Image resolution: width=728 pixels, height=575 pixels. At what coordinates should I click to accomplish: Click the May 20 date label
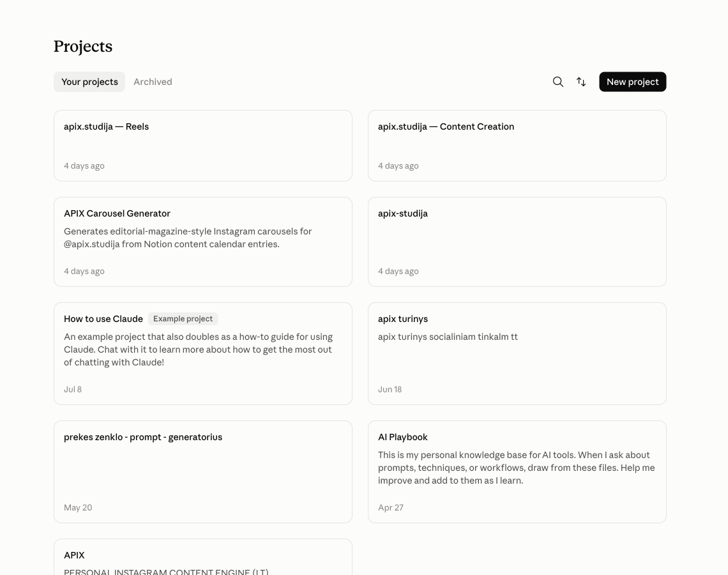78,508
